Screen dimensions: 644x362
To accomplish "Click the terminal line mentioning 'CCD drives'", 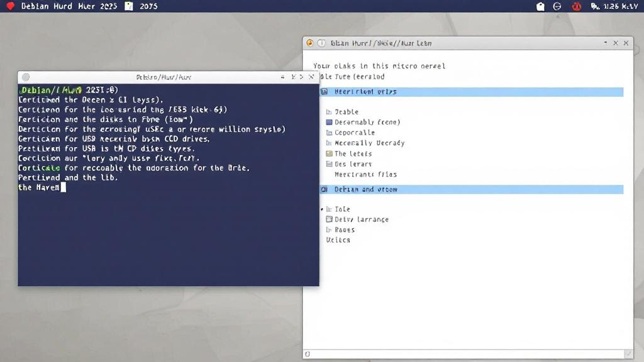I will pos(114,139).
